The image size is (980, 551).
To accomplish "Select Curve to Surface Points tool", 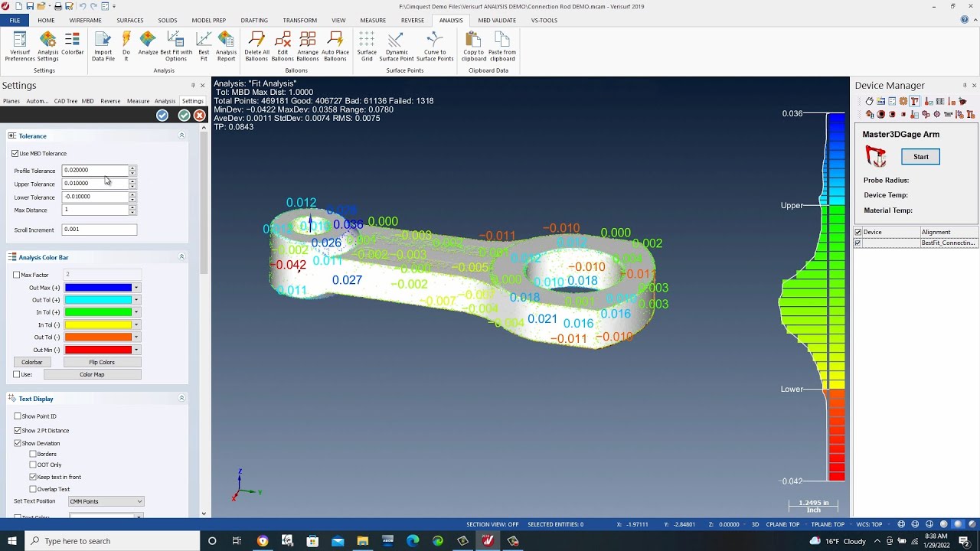I will click(x=435, y=46).
